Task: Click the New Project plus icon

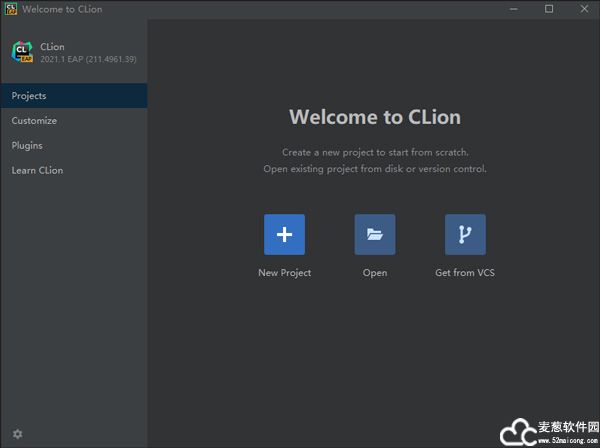Action: [284, 235]
